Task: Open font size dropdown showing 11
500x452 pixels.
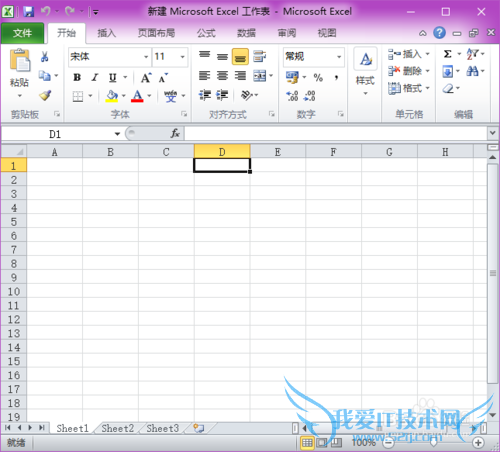Action: coord(182,57)
